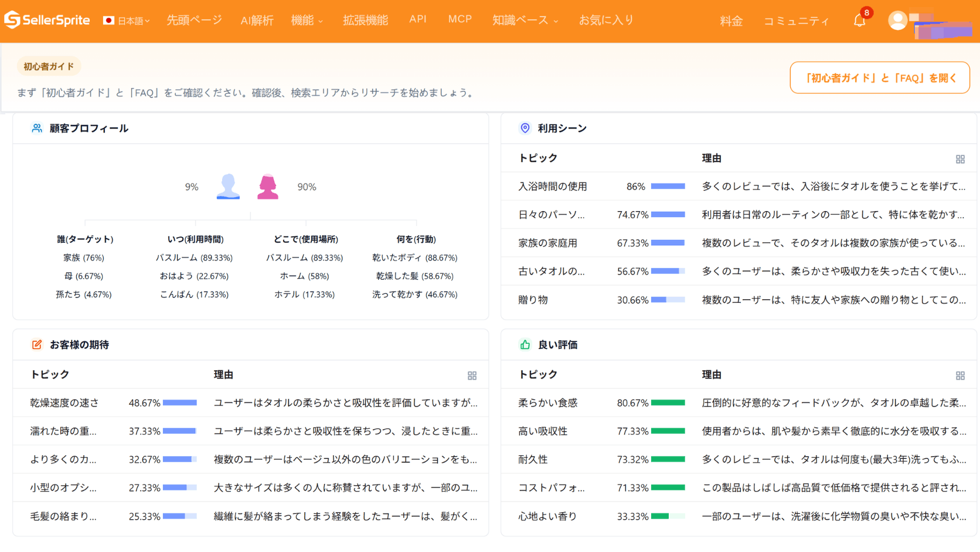Click the お客様の期待 edit pencil icon

tap(37, 344)
